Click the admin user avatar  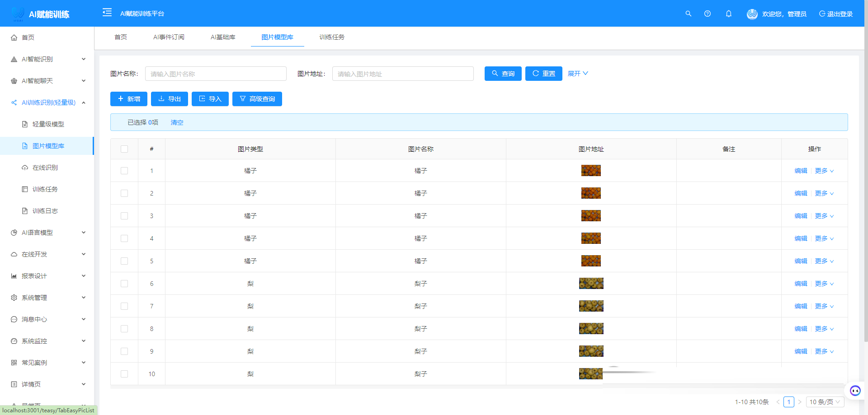(x=752, y=14)
